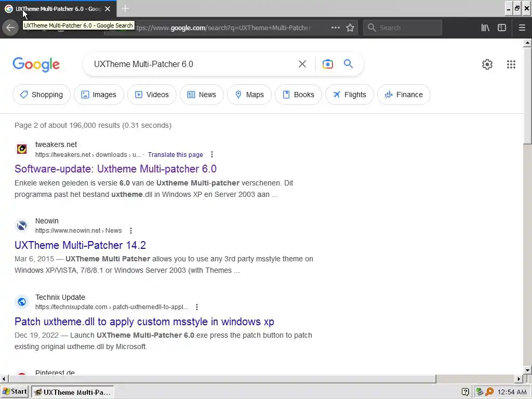The height and width of the screenshot is (399, 532).
Task: Open Software-update: Uxtheme Multi-patcher 6.0 result
Action: 115,169
